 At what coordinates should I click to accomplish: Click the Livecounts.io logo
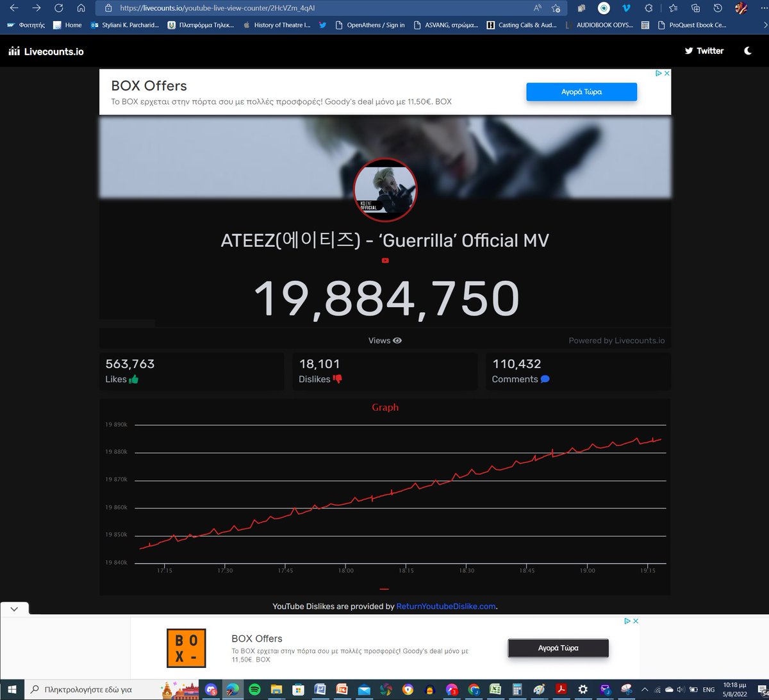pos(46,51)
